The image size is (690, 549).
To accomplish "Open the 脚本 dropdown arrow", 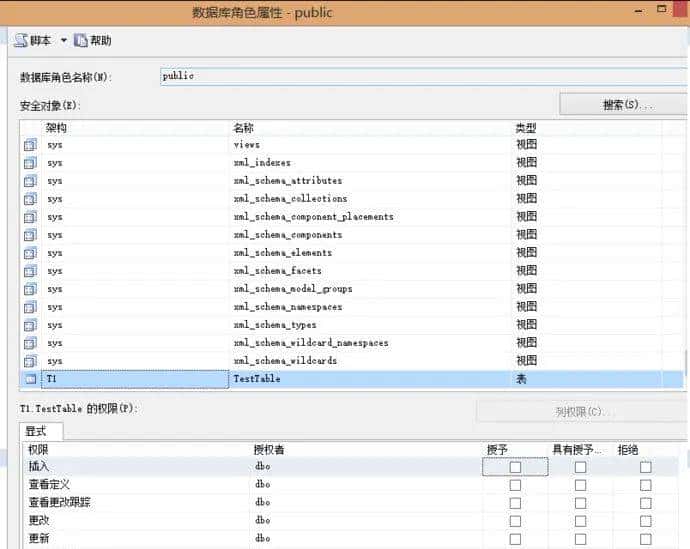I will (x=64, y=40).
